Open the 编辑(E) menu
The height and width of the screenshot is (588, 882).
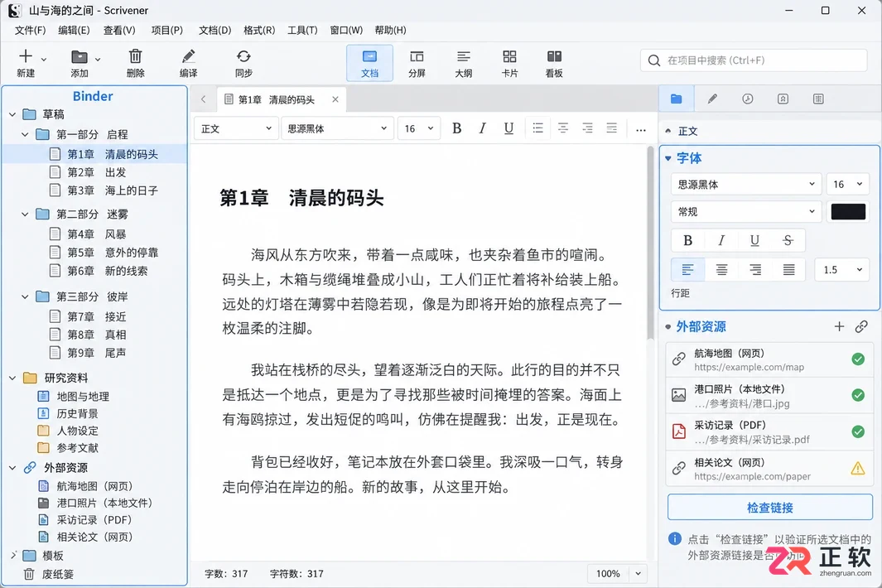coord(74,30)
